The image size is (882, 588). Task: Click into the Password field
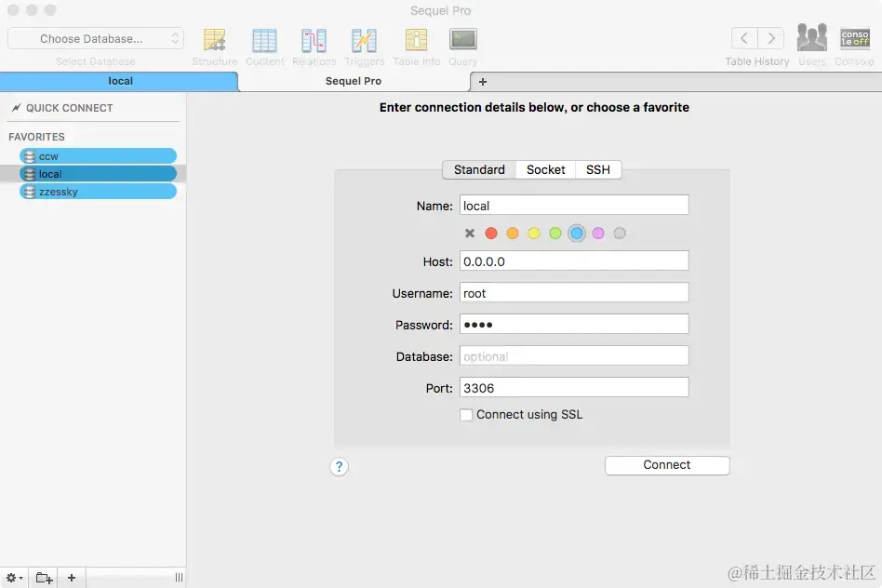574,324
